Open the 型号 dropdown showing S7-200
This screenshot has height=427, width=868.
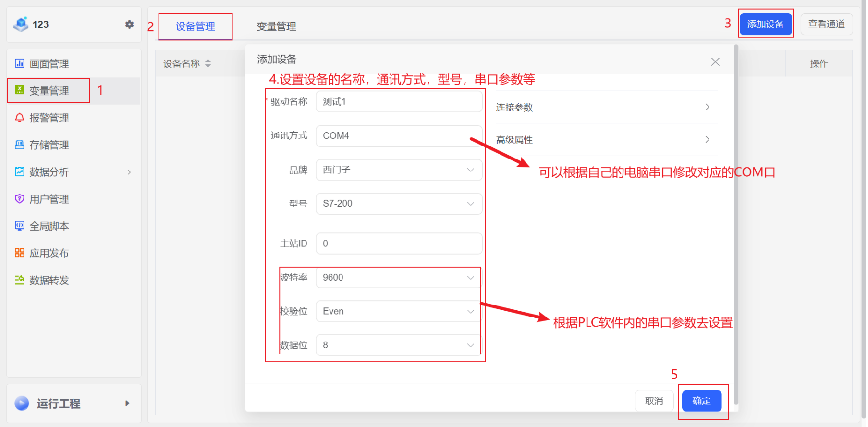(x=399, y=204)
